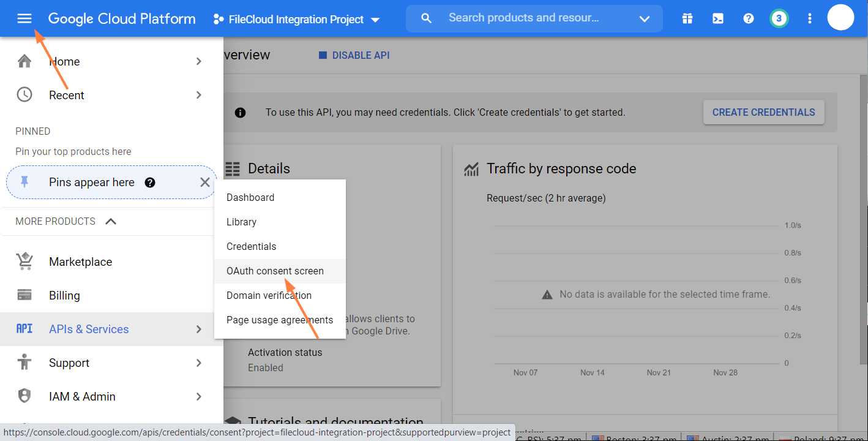Click inside the products search field
Screen dimensions: 868x441
539,18
